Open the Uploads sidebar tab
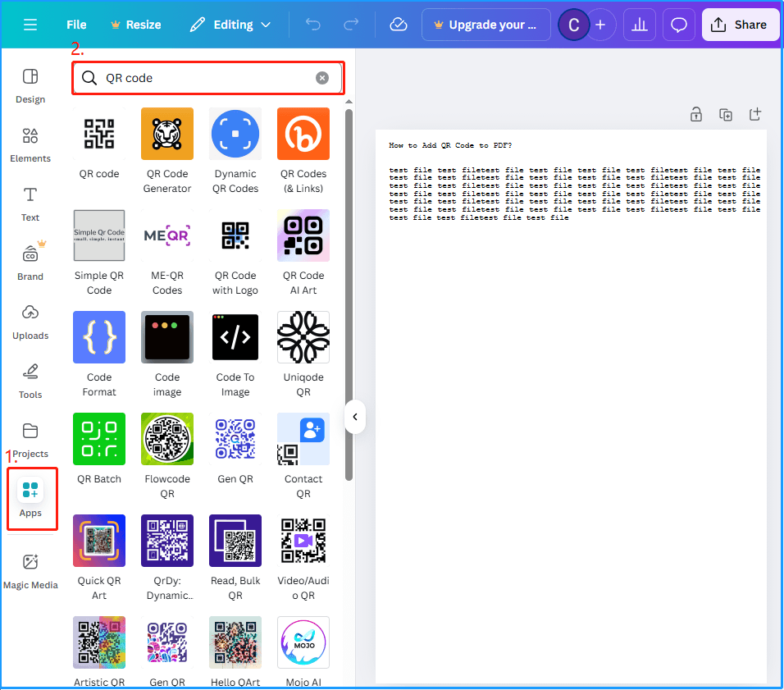 tap(30, 322)
